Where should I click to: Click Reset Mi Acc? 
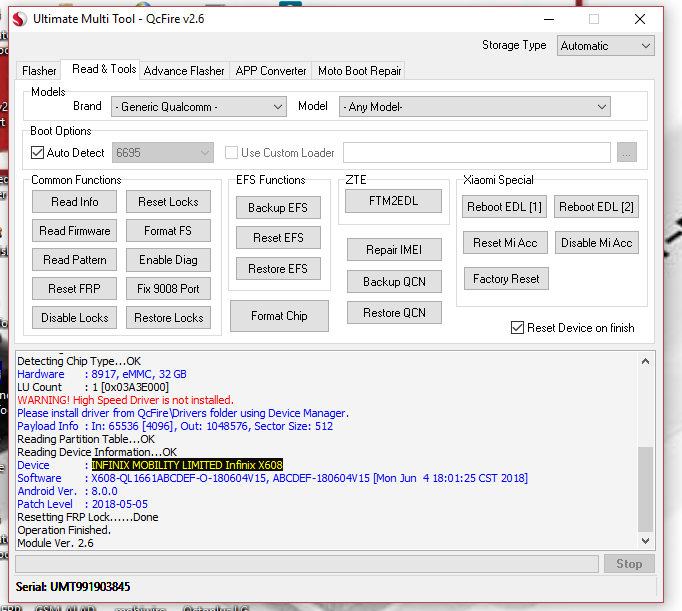coord(505,243)
